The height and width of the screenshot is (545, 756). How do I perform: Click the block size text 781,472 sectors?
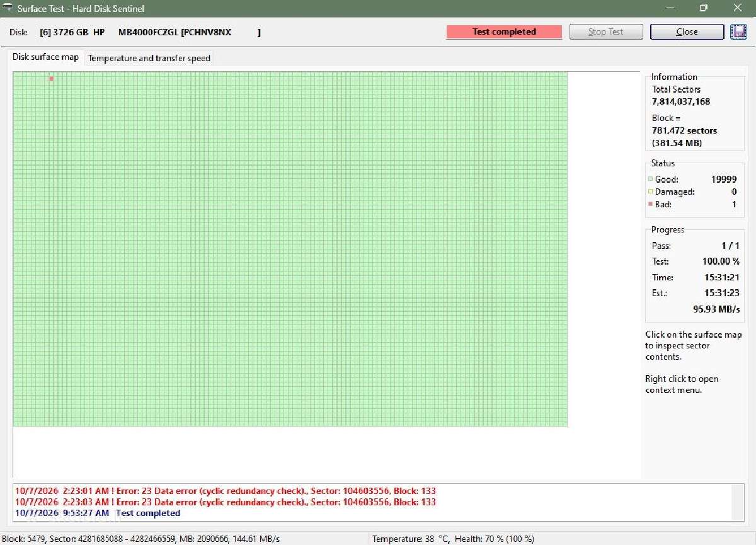(x=684, y=130)
